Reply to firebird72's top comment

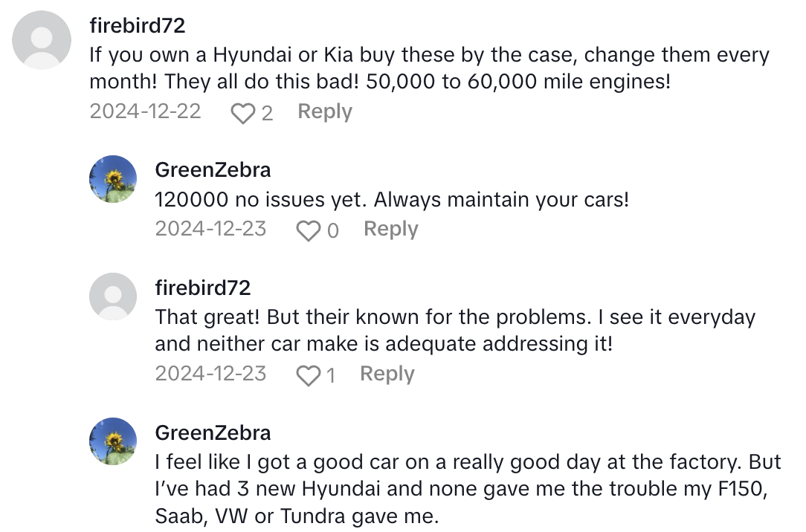pyautogui.click(x=325, y=111)
